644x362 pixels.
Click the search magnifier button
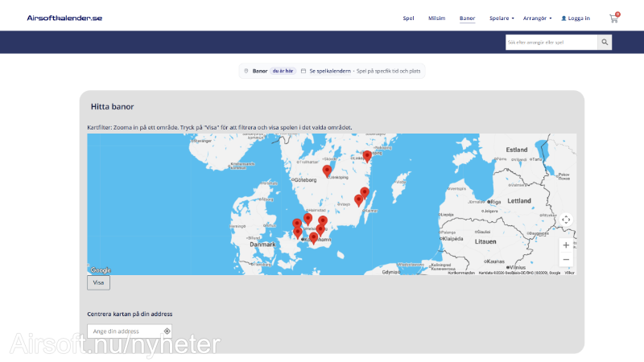605,42
